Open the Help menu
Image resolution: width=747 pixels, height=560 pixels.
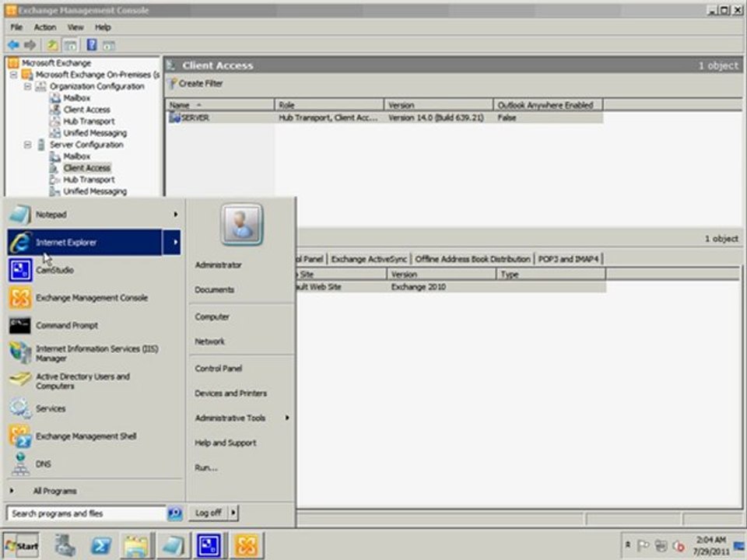tap(103, 27)
